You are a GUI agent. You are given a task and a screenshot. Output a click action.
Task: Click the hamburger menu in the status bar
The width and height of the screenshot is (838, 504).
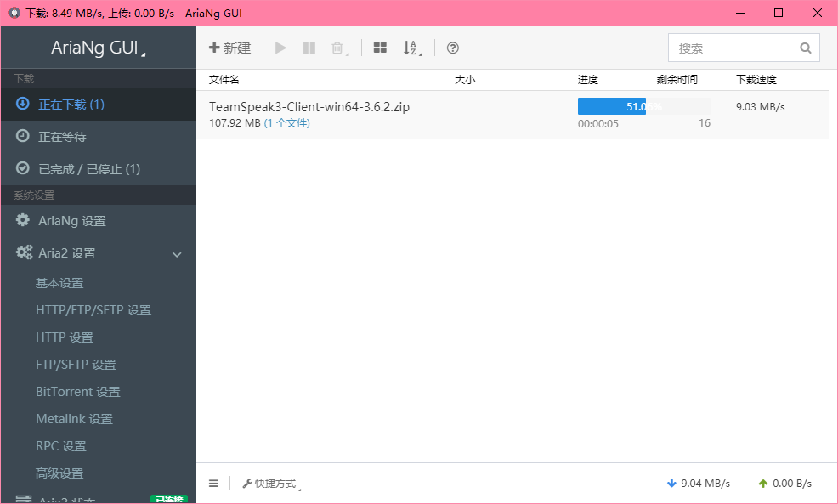pos(213,483)
